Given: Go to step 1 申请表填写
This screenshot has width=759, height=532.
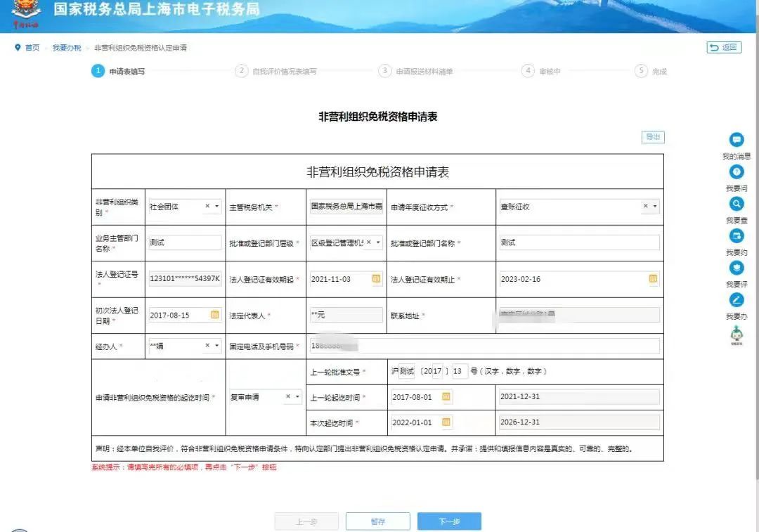Looking at the screenshot, I should [x=118, y=71].
